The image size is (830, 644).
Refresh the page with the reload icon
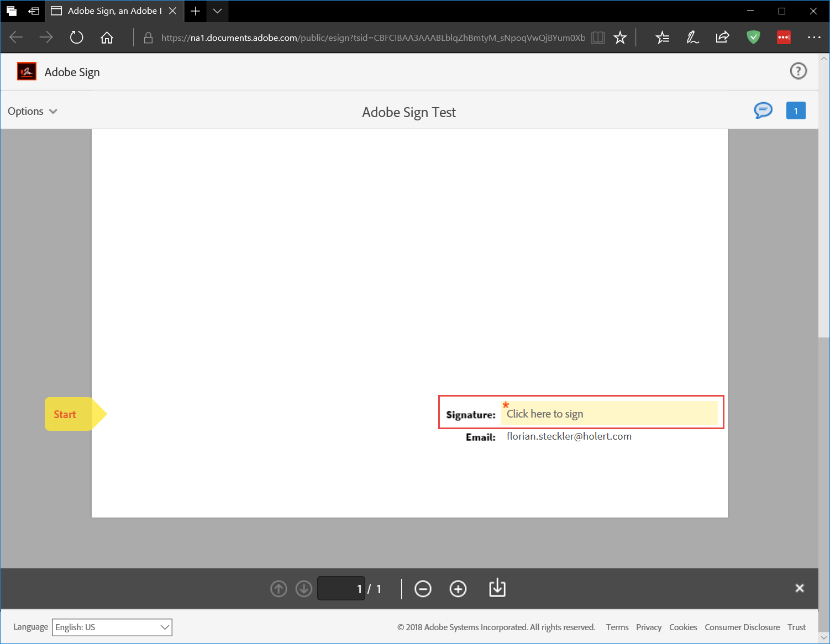76,38
